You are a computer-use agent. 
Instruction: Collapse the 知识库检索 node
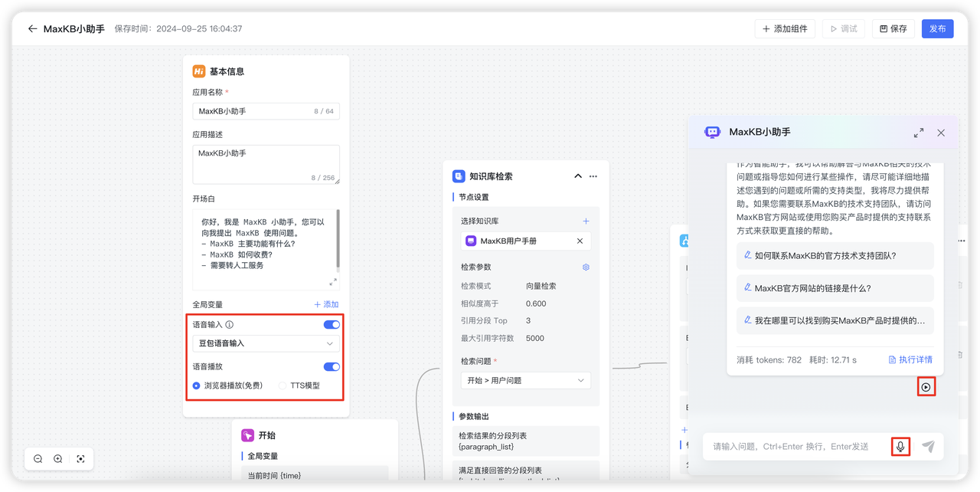pos(578,176)
